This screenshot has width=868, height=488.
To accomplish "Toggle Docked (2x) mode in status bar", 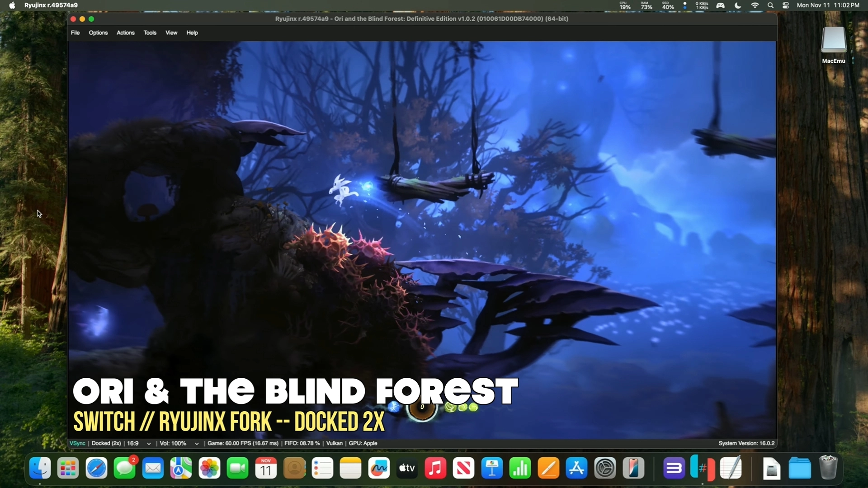I will (x=106, y=443).
